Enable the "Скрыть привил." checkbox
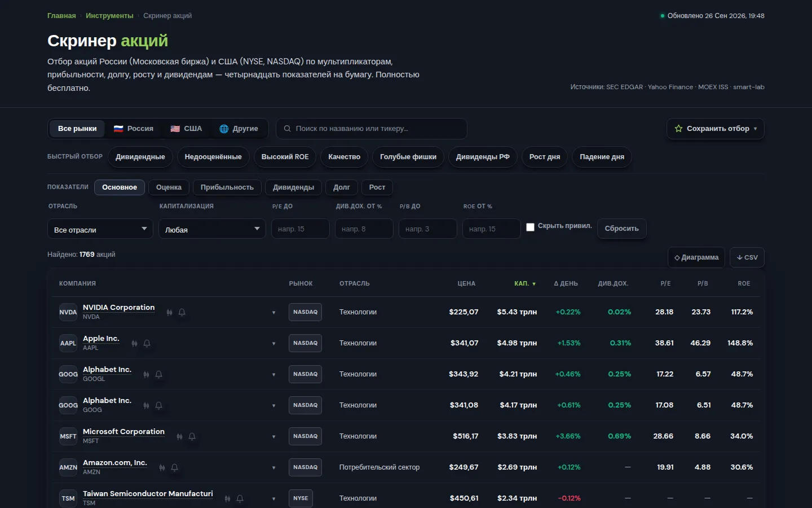This screenshot has width=812, height=508. [x=530, y=227]
